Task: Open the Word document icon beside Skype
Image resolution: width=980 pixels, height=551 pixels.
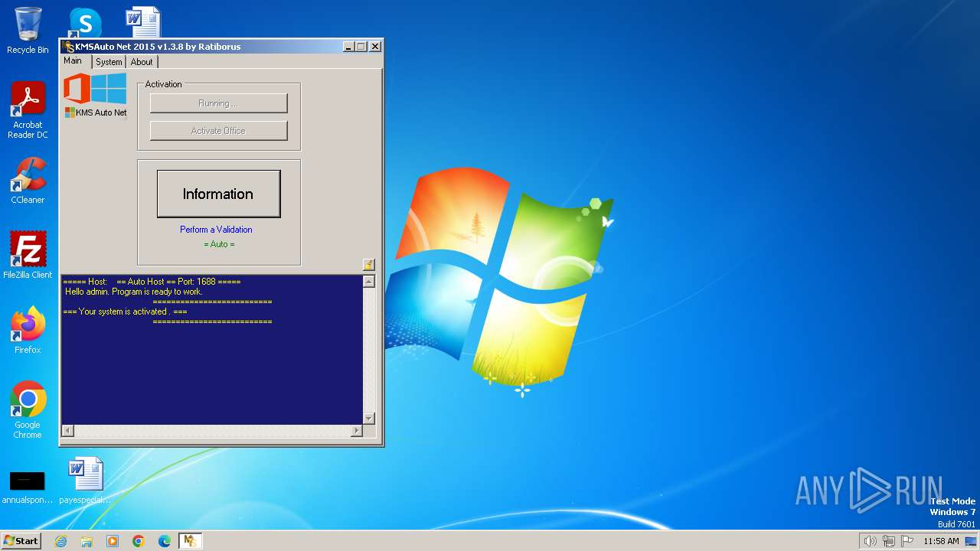Action: pos(143,21)
